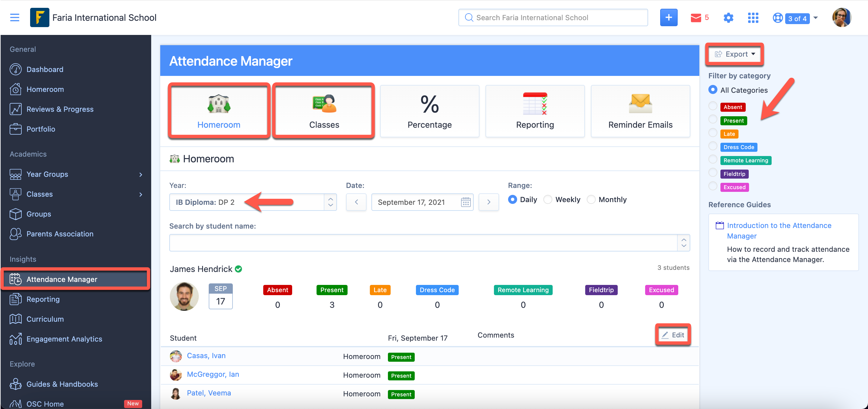This screenshot has height=409, width=868.
Task: Open the date calendar picker icon
Action: click(465, 202)
